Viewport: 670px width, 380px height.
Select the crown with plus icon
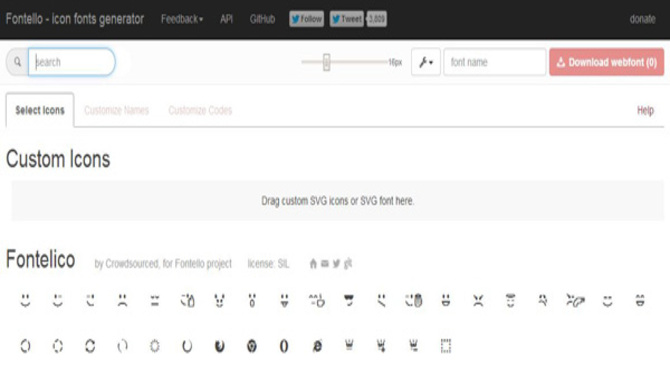[381, 345]
